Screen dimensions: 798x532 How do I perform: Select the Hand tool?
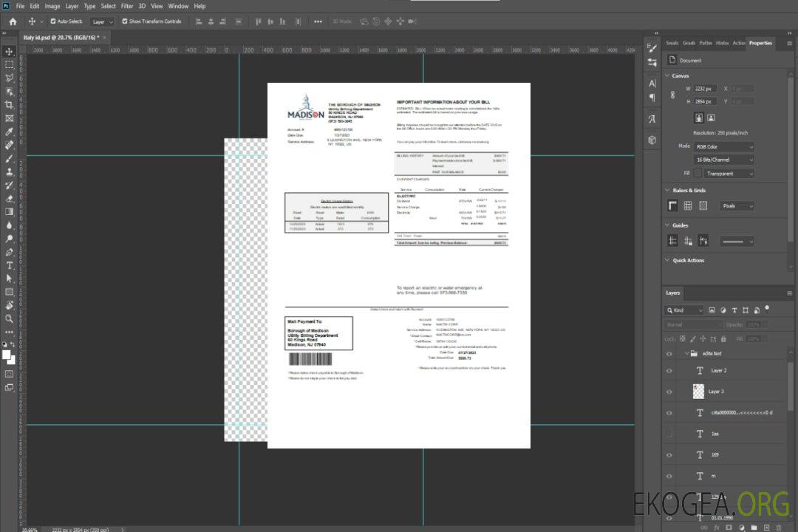pos(9,305)
